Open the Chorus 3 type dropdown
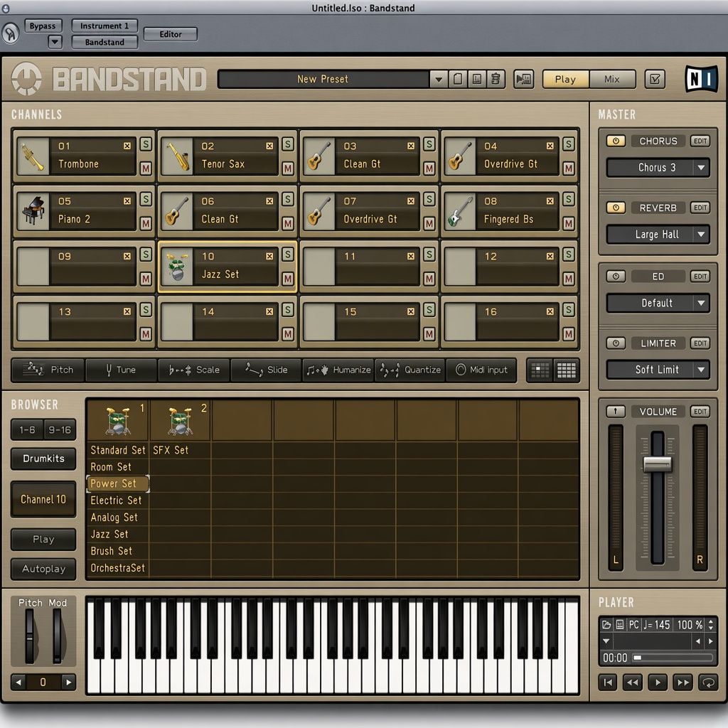This screenshot has width=728, height=728. [658, 168]
